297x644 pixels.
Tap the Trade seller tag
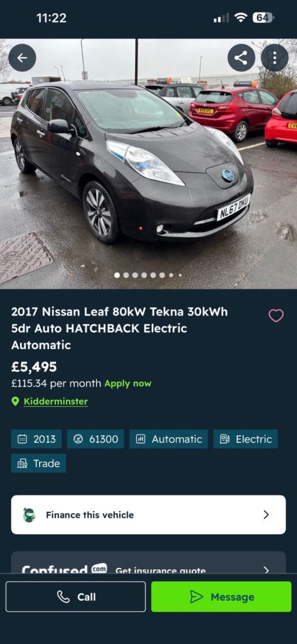tap(38, 464)
